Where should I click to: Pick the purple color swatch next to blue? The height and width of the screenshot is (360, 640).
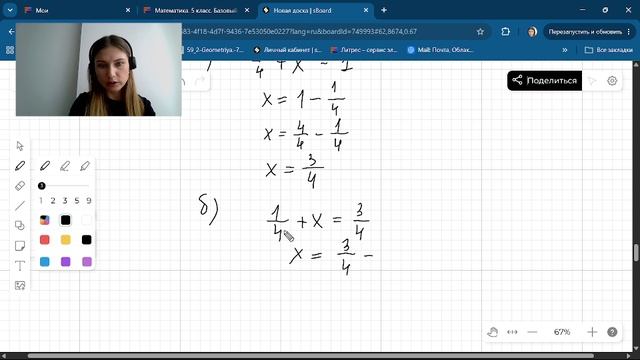click(x=65, y=261)
